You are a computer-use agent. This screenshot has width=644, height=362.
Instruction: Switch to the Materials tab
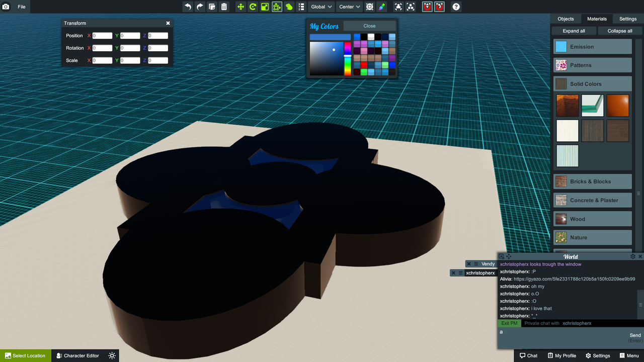pyautogui.click(x=597, y=19)
